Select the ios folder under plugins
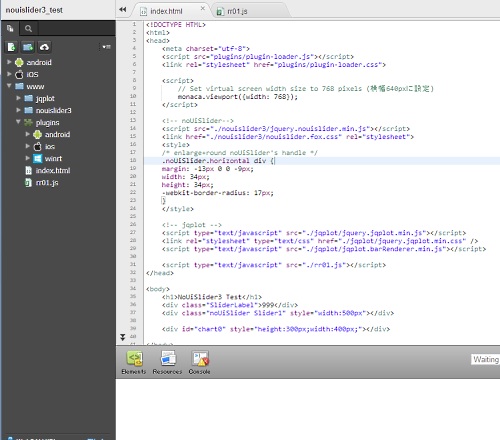Viewport: 500px width, 440px height. [50, 146]
